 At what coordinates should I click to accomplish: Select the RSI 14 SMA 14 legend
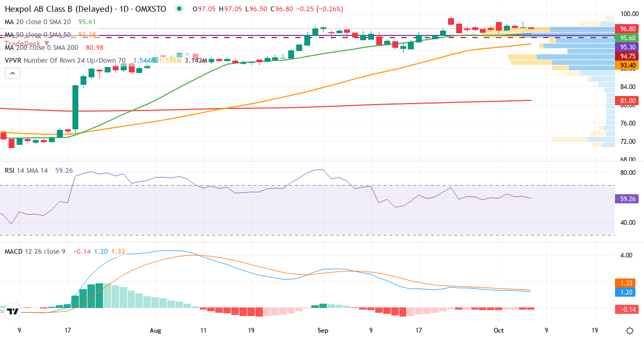click(x=26, y=170)
